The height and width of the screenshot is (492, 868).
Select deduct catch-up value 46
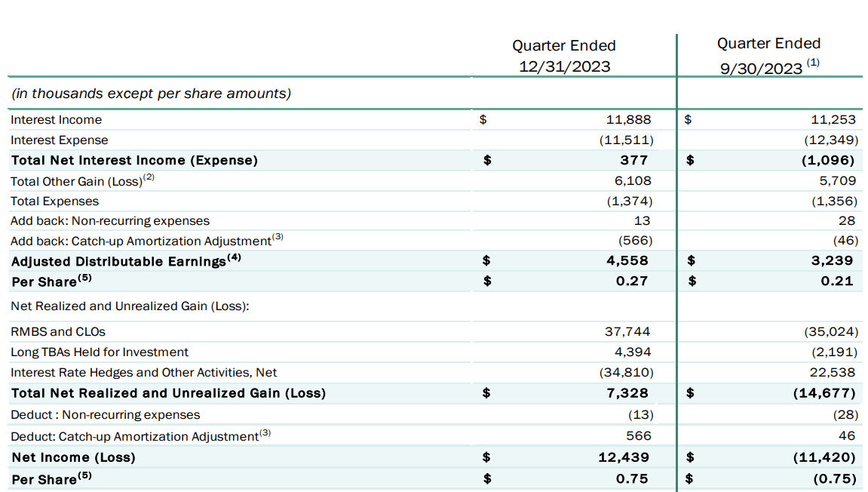pyautogui.click(x=847, y=436)
